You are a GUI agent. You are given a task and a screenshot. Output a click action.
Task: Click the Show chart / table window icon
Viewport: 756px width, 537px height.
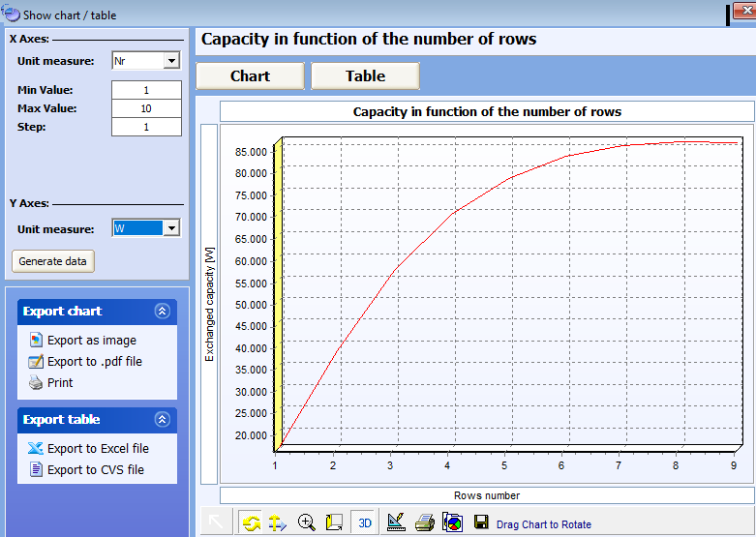pos(11,13)
